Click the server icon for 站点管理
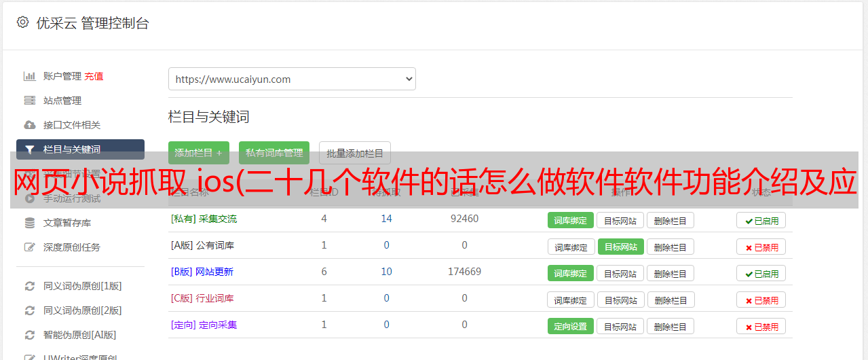 [x=30, y=101]
